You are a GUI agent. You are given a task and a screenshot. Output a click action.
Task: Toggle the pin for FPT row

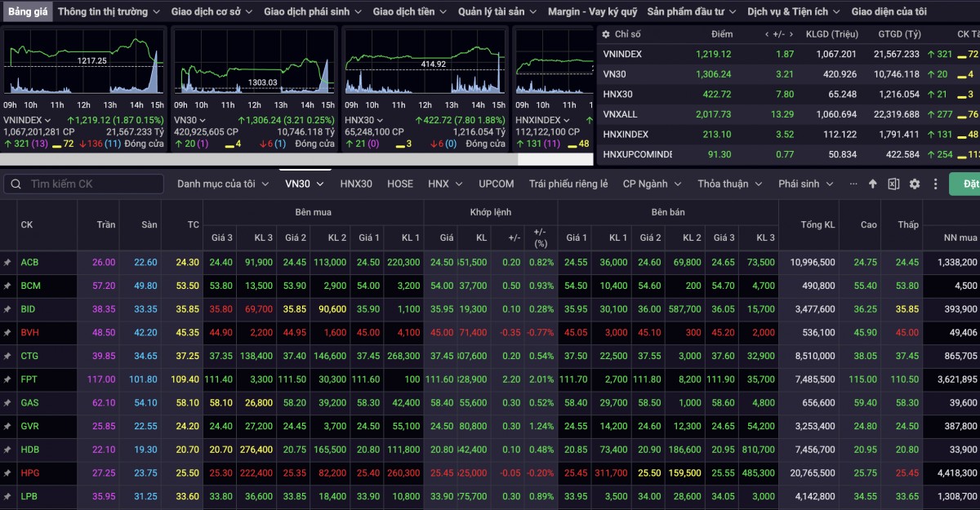[7, 379]
